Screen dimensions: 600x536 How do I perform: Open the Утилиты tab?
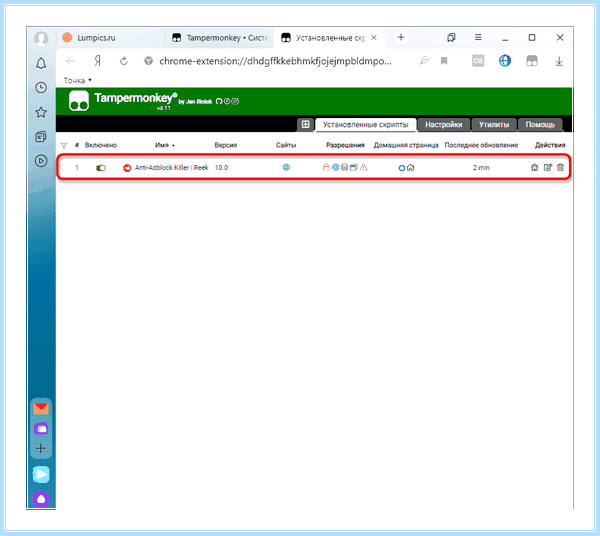(x=494, y=125)
